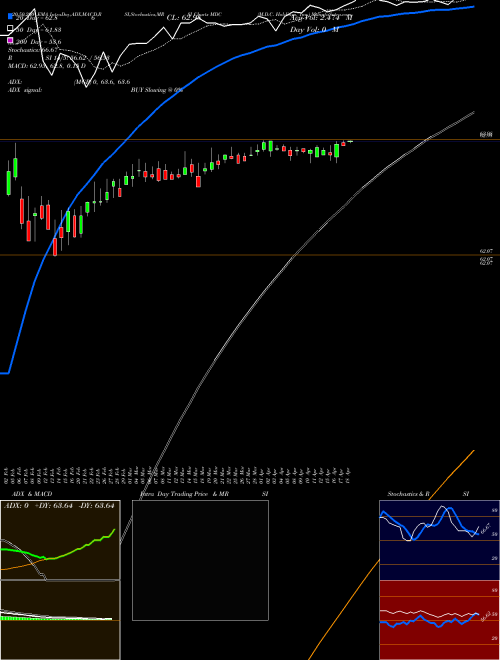Open the ADX indicator chart panel

(60, 540)
